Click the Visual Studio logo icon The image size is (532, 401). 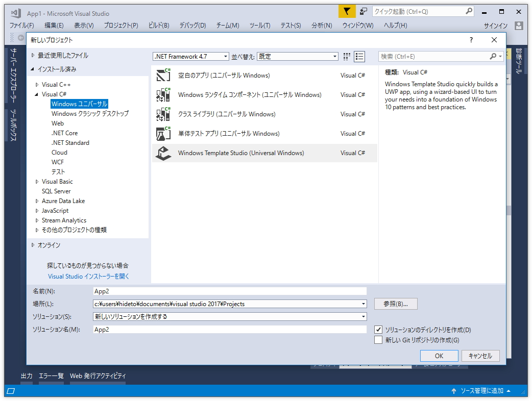pos(16,13)
